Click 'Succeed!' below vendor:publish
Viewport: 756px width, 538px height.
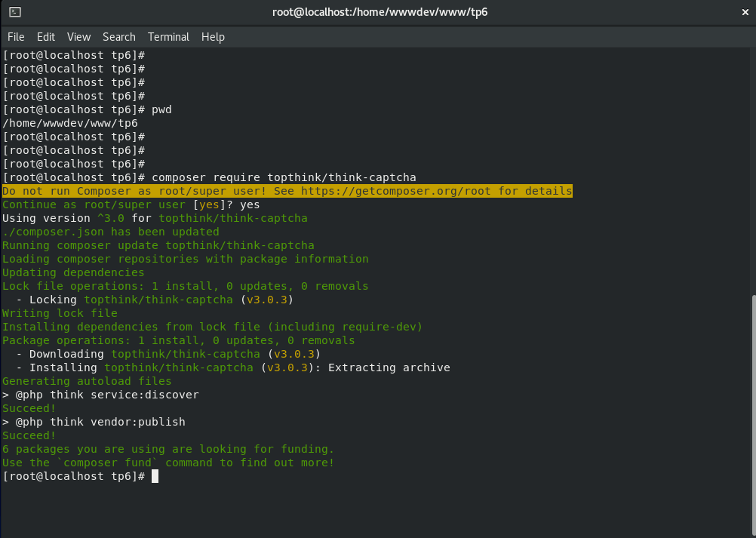click(29, 435)
